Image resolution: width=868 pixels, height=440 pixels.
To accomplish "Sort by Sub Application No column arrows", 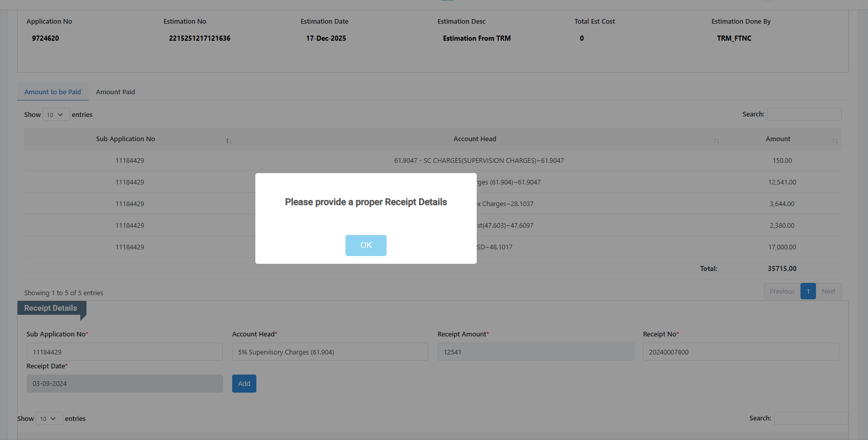I will click(229, 141).
